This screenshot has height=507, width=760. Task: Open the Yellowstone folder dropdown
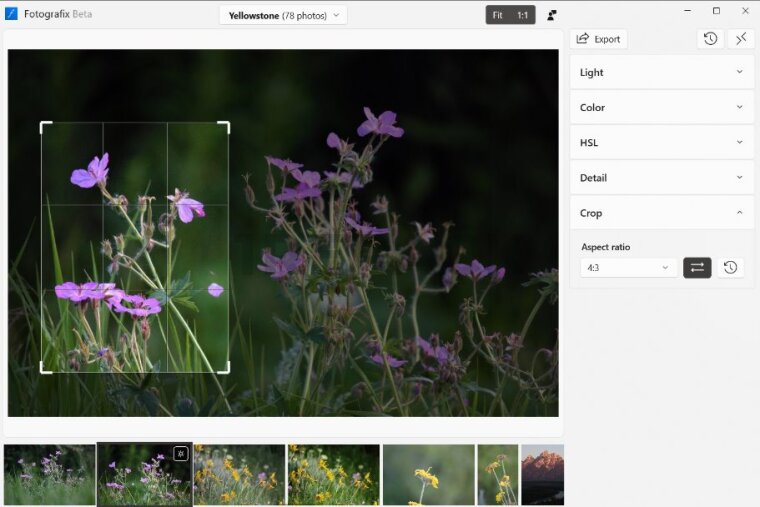[283, 15]
